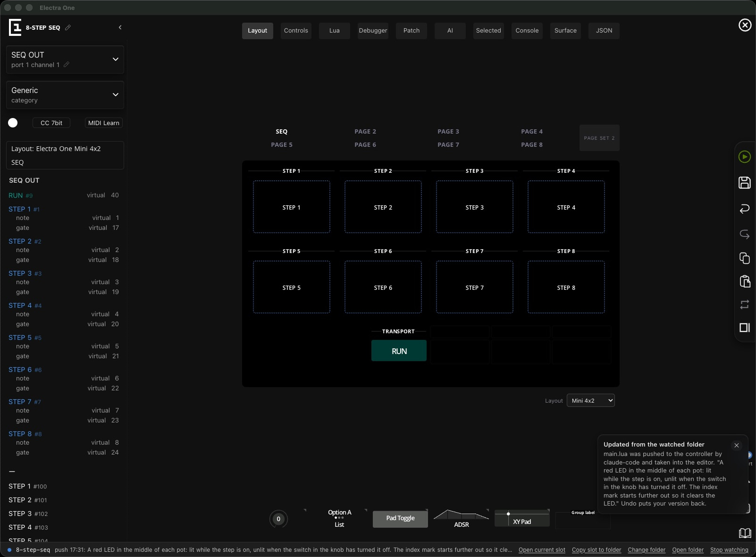Click the PAGE SET 2 button
The image size is (756, 557).
coord(599,138)
